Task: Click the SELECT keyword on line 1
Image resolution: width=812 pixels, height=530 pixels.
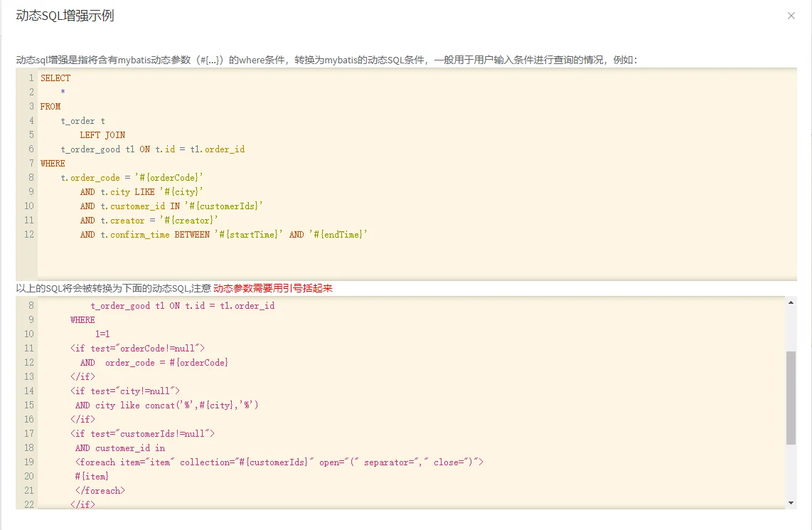Action: (x=55, y=78)
